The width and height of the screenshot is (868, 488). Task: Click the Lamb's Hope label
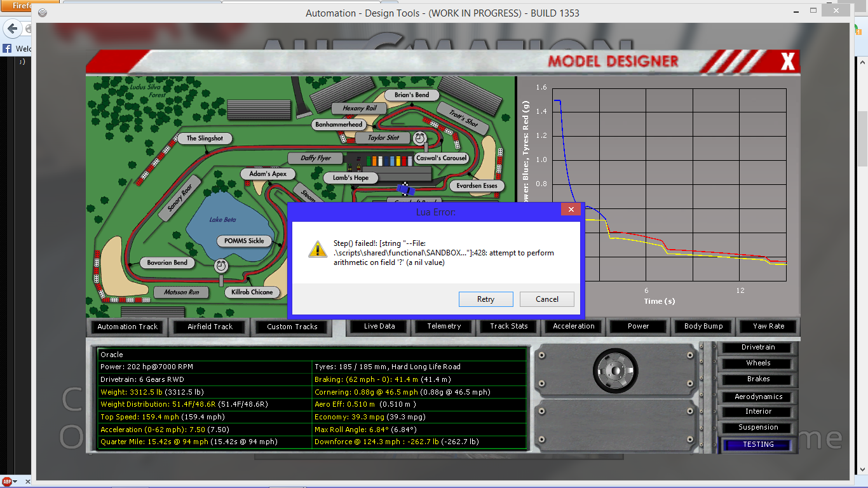(351, 178)
